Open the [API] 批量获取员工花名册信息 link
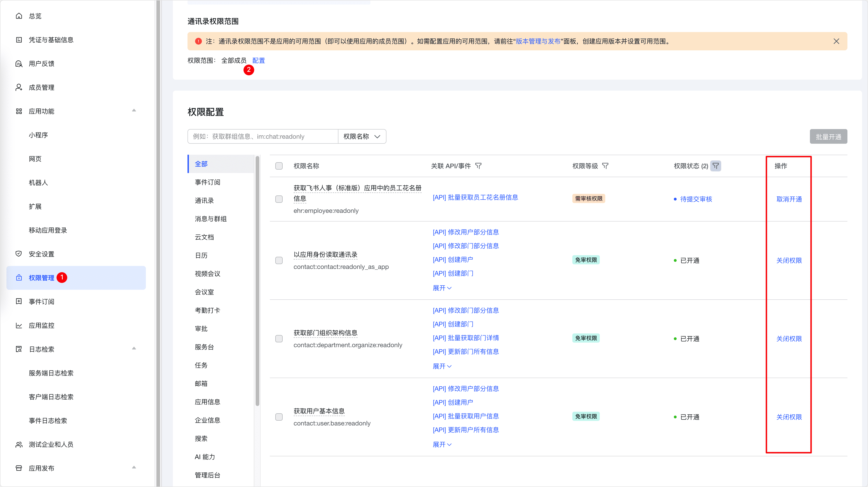The image size is (868, 487). coord(475,197)
